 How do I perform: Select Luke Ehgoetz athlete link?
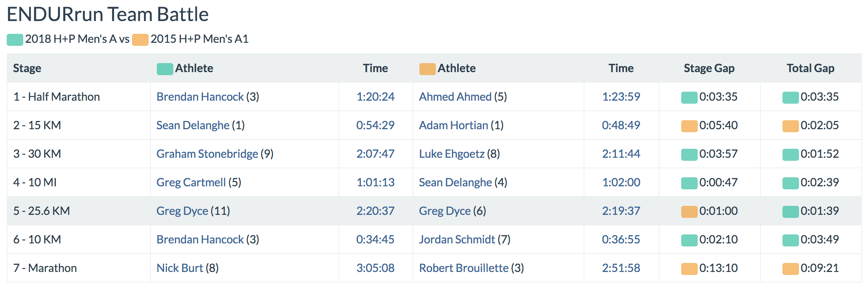click(452, 154)
